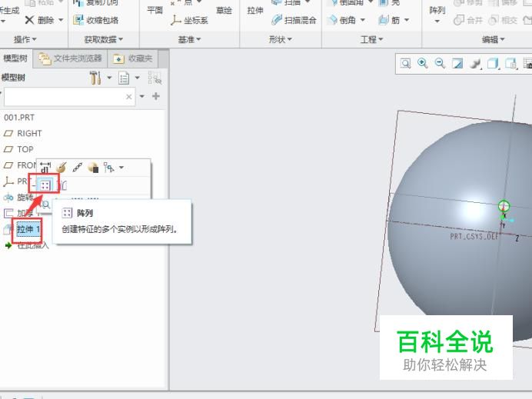
Task: Open the 倒角 dropdown arrow
Action: (x=363, y=20)
